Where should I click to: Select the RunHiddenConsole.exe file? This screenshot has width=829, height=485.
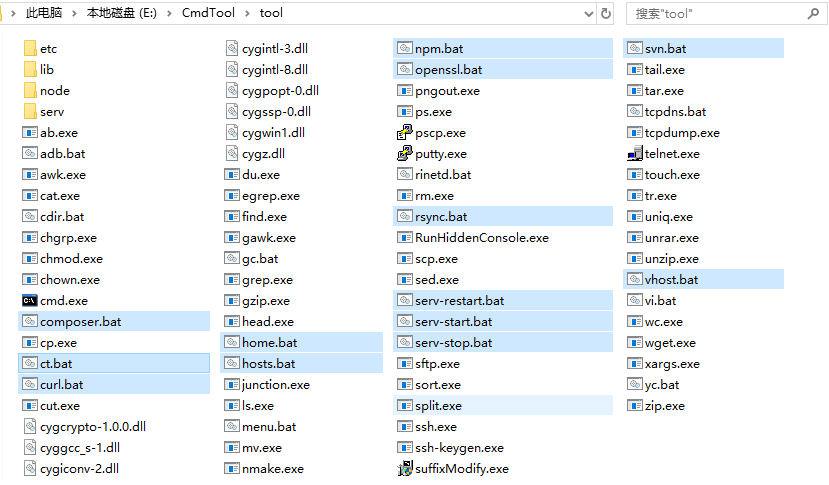[x=481, y=238]
